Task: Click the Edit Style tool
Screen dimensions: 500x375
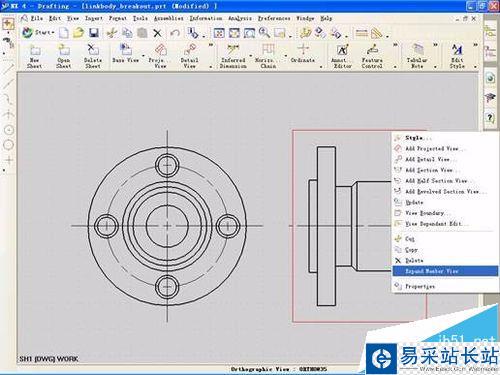Action: 457,57
